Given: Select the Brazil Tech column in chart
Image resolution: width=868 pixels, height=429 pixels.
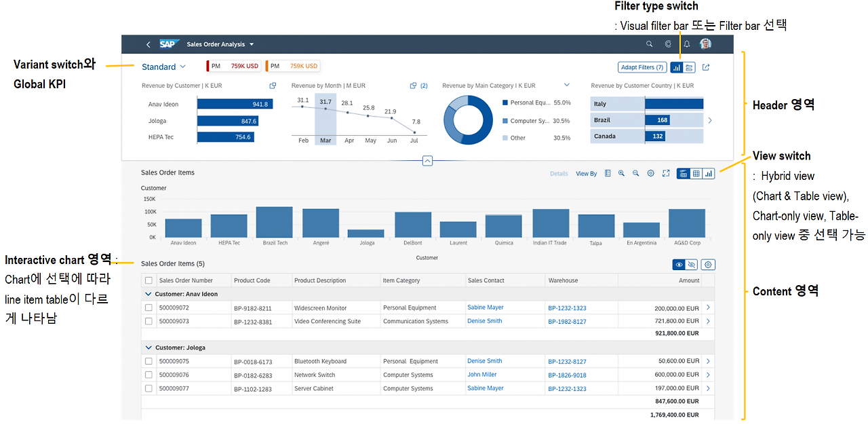Looking at the screenshot, I should click(275, 222).
